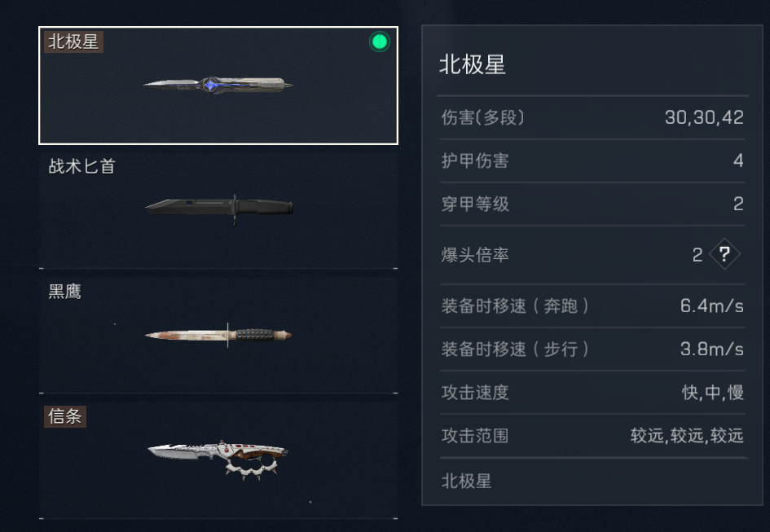Toggle the green equipped indicator on 北极星
Image resolution: width=770 pixels, height=532 pixels.
pyautogui.click(x=379, y=42)
